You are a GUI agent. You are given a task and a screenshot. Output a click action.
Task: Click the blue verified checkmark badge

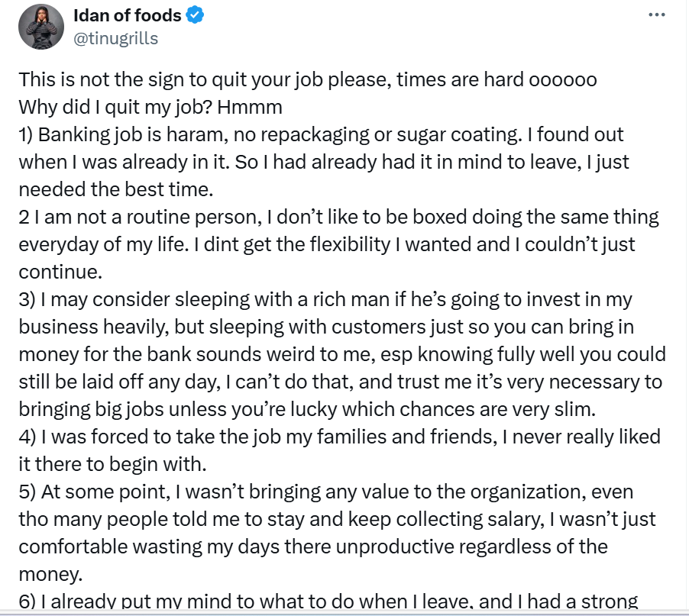click(196, 15)
